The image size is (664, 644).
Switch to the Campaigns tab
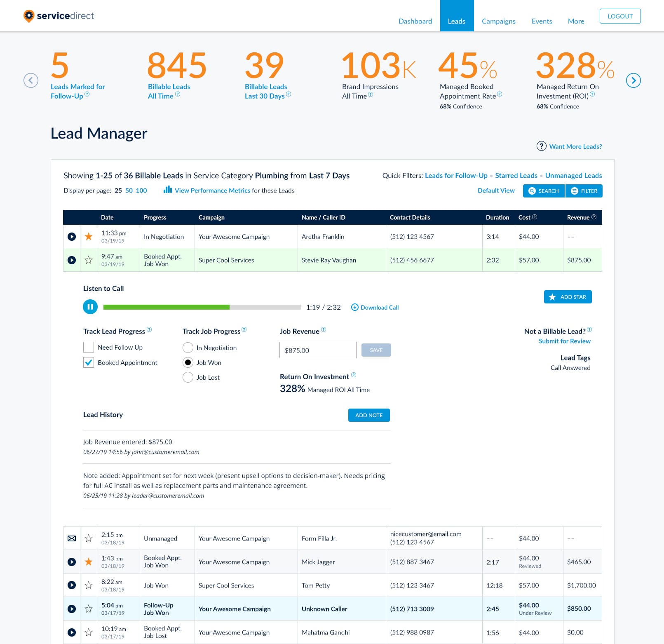pyautogui.click(x=498, y=21)
